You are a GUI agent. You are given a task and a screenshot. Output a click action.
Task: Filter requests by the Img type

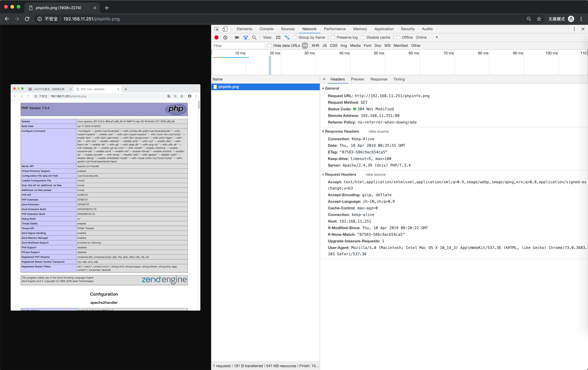pos(344,45)
